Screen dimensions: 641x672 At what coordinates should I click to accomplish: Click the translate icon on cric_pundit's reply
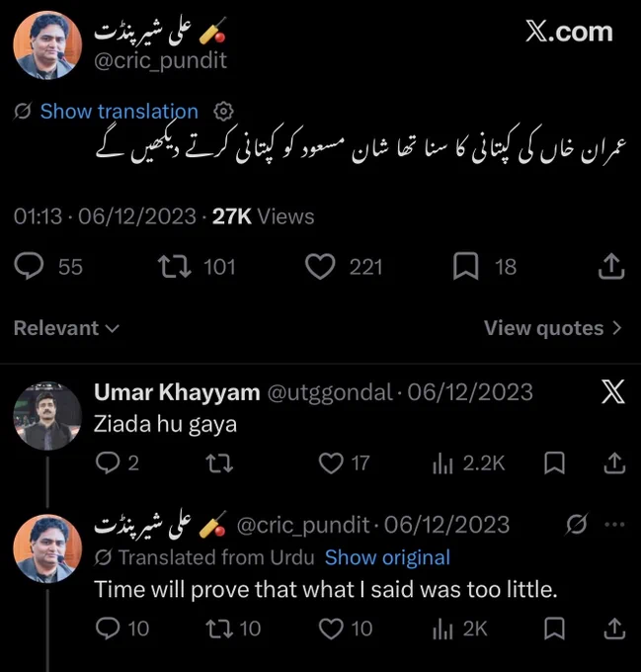coord(577,524)
